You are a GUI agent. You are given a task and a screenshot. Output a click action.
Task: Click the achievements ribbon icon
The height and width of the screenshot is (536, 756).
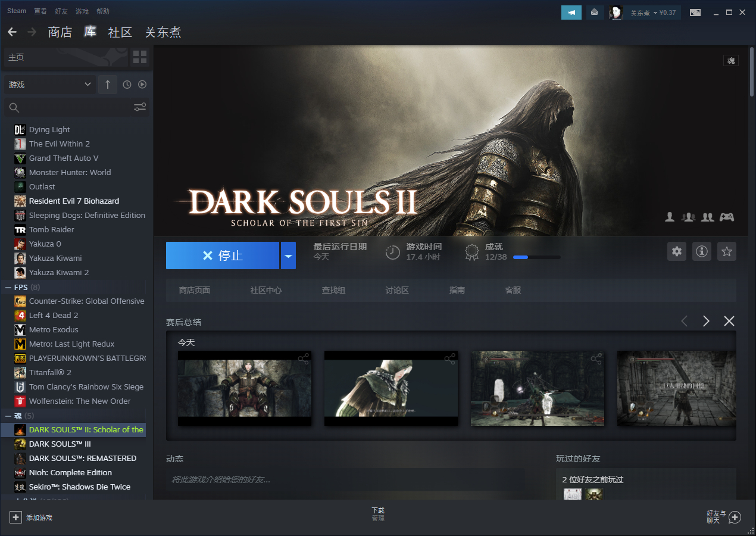[472, 253]
